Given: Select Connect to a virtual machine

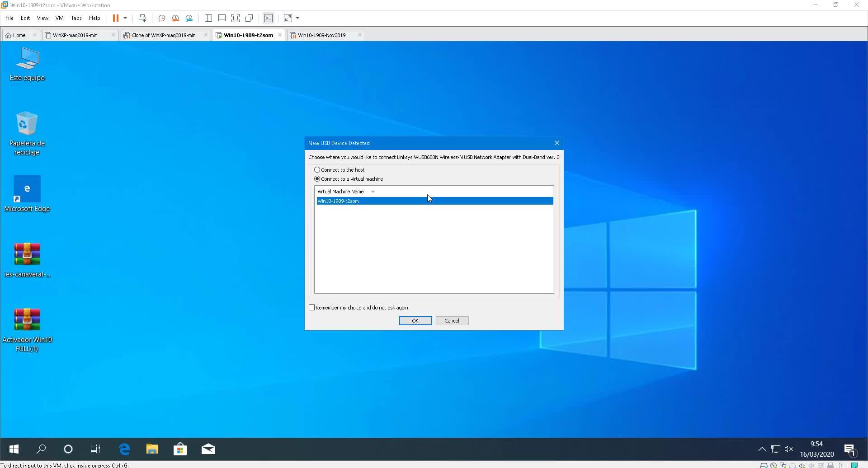Looking at the screenshot, I should [x=317, y=179].
